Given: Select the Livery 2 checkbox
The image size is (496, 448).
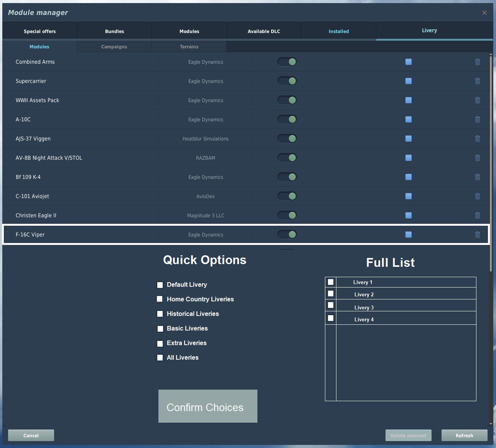Looking at the screenshot, I should 331,293.
